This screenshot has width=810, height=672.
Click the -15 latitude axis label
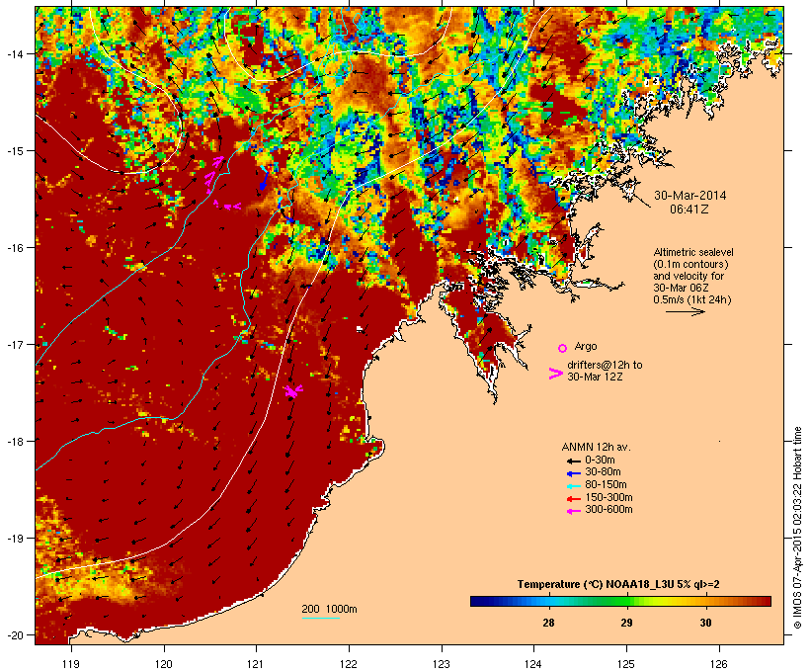point(14,151)
